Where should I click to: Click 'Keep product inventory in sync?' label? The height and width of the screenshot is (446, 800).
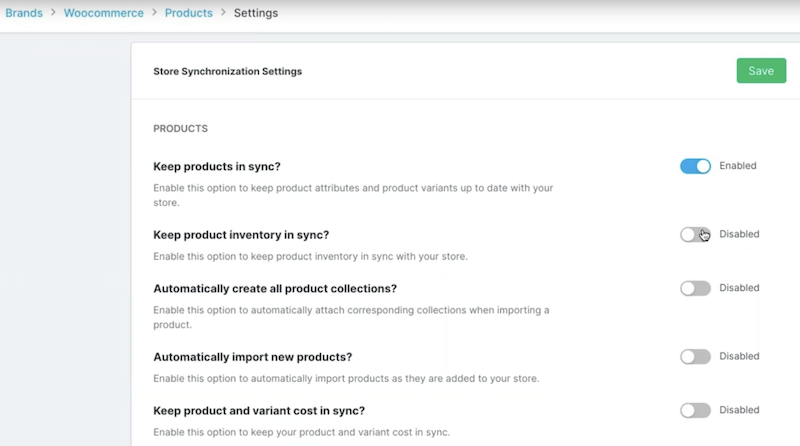(x=241, y=235)
